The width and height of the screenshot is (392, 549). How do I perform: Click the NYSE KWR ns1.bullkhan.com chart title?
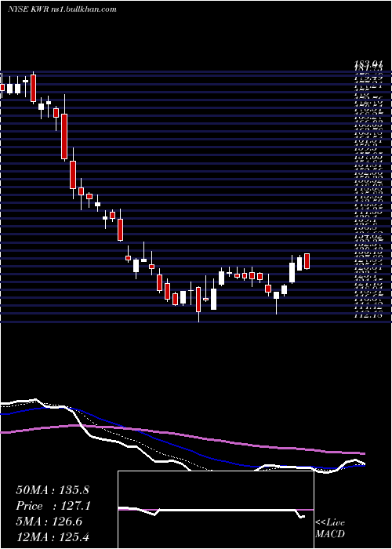(62, 9)
